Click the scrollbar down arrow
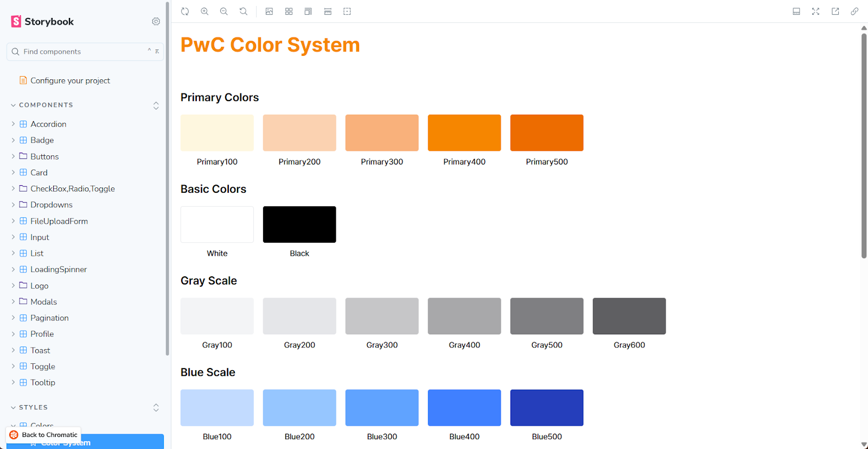The image size is (868, 449). pyautogui.click(x=864, y=445)
